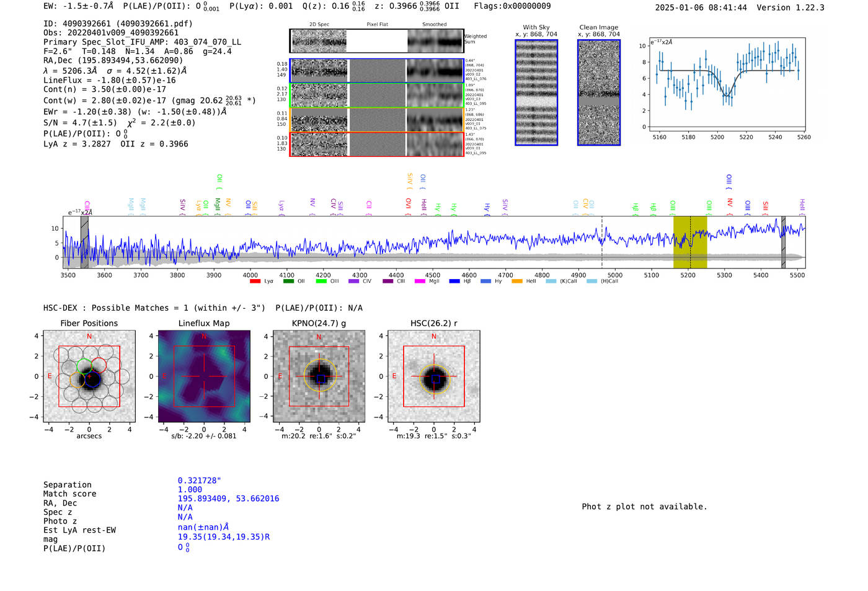This screenshot has width=868, height=591.
Task: Click the purple CIV legend swatch
Action: point(354,282)
